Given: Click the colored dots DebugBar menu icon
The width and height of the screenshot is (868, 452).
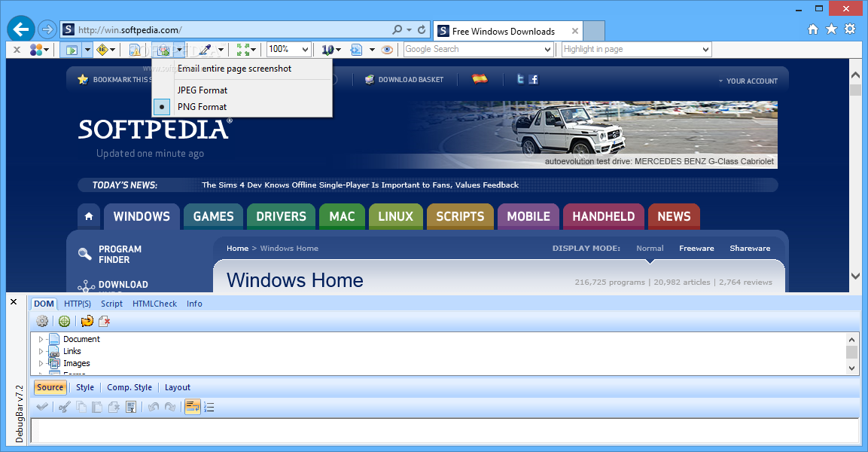Looking at the screenshot, I should (36, 50).
